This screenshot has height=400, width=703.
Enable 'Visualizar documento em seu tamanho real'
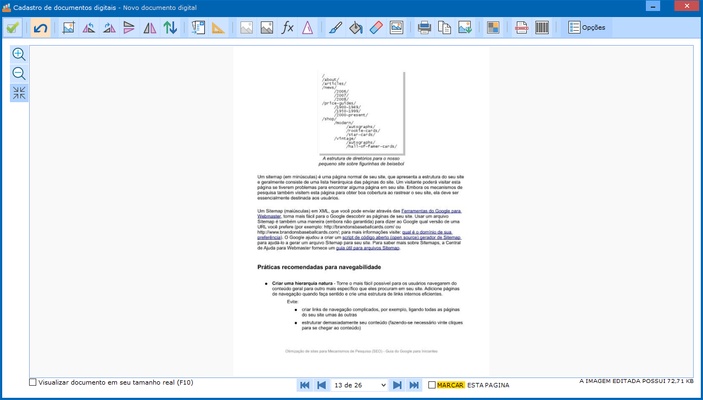[x=33, y=382]
